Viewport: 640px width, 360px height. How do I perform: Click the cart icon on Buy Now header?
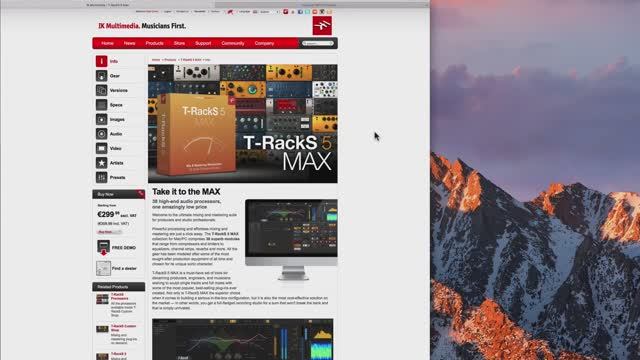[141, 193]
